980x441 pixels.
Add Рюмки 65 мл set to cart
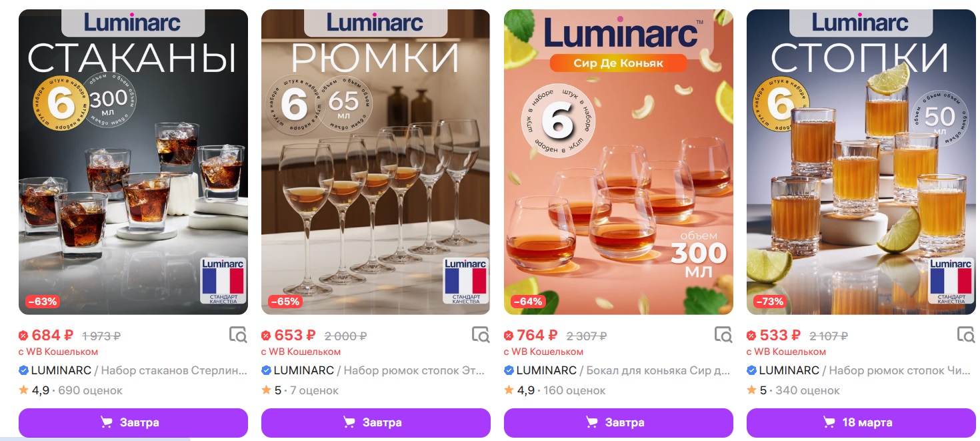[x=375, y=423]
